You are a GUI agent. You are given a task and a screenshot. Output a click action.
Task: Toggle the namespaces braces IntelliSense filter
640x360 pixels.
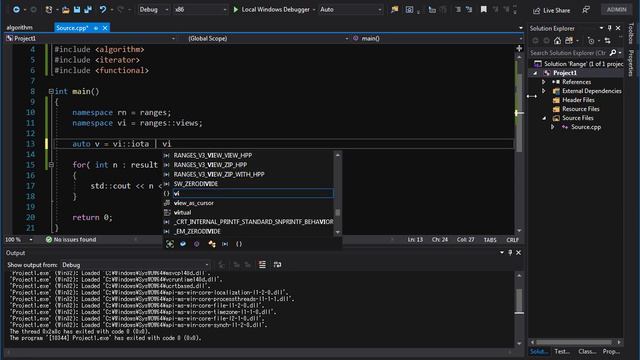coord(239,244)
